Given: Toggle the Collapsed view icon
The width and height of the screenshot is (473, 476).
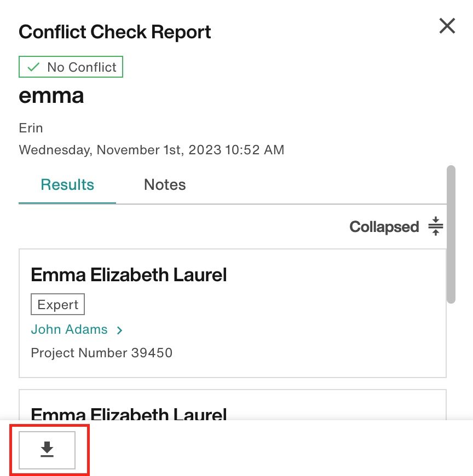Looking at the screenshot, I should [x=436, y=226].
